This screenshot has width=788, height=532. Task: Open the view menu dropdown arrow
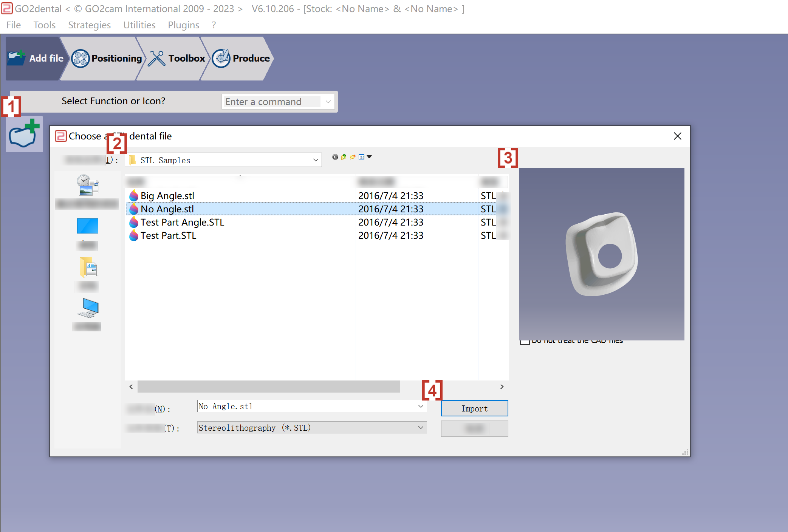(x=370, y=157)
